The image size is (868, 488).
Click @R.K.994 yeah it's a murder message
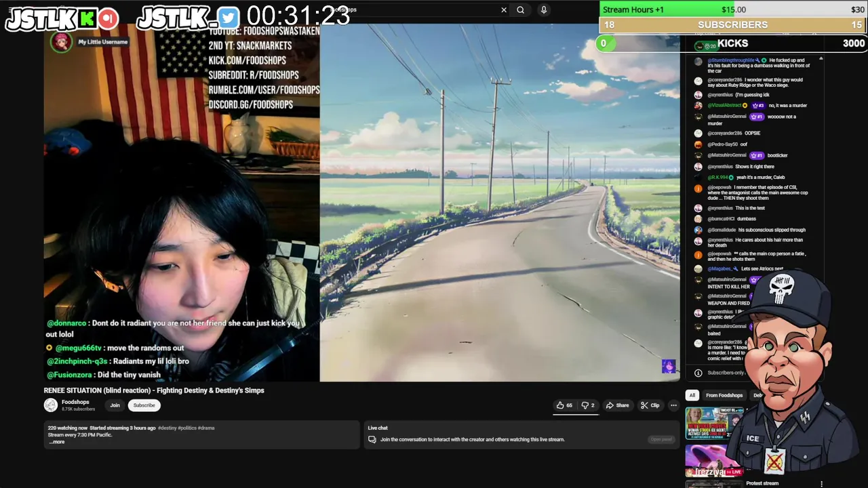click(746, 178)
